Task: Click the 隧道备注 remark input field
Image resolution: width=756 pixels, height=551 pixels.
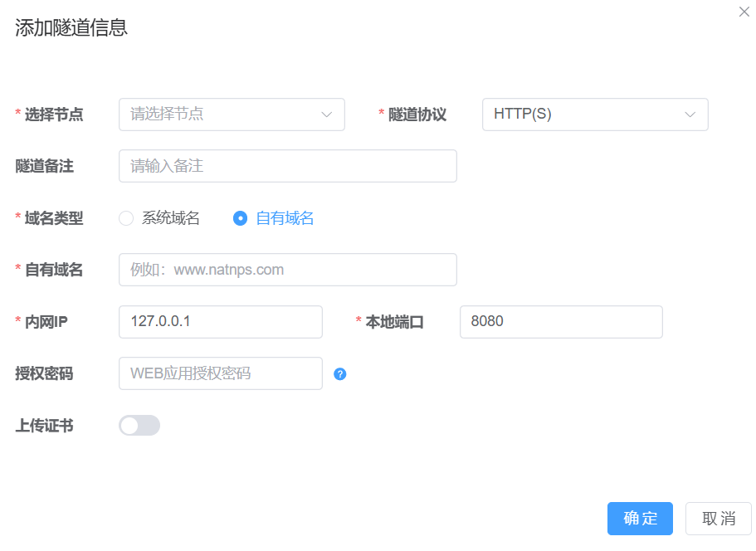Action: (287, 166)
